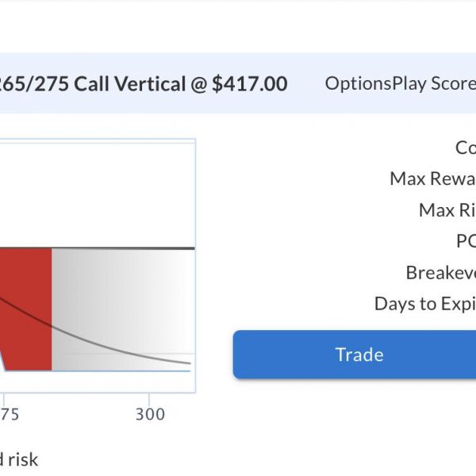
Task: Click the Breakeven label
Action: 441,272
